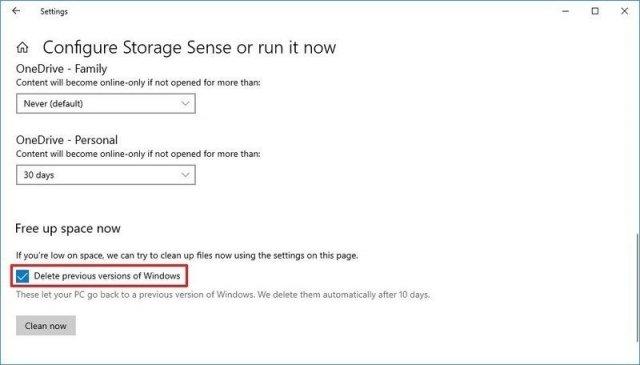Maximize the Settings window
The height and width of the screenshot is (365, 640).
pos(595,11)
